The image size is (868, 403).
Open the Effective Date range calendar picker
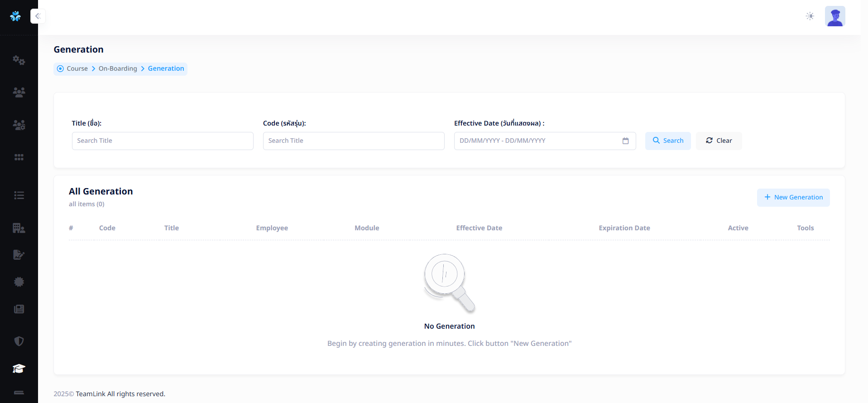tap(625, 141)
